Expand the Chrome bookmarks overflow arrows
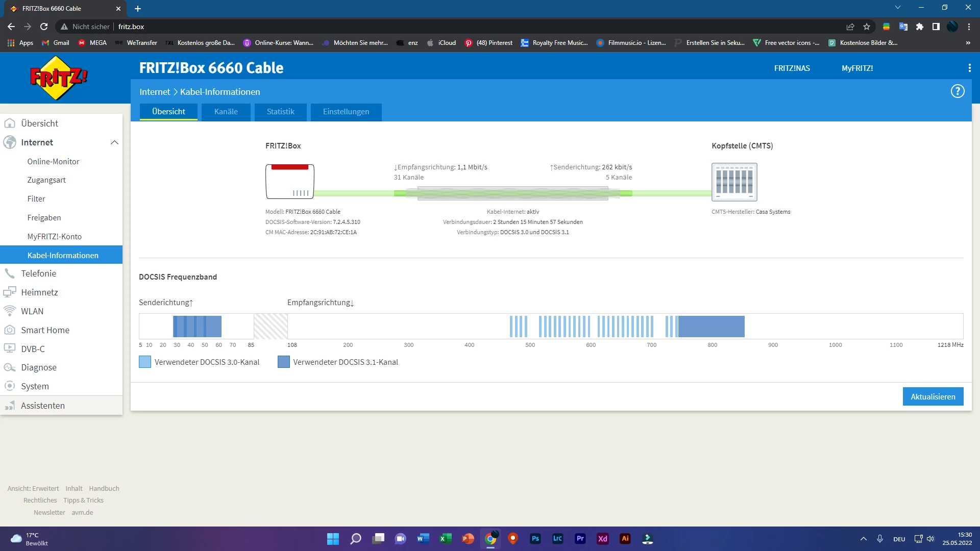 (x=968, y=43)
